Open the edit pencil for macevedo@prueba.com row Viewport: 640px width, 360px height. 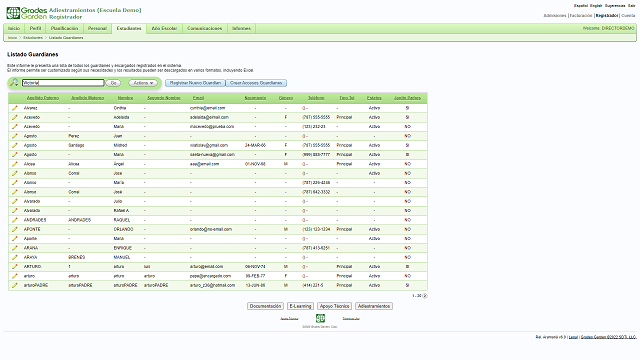point(15,127)
